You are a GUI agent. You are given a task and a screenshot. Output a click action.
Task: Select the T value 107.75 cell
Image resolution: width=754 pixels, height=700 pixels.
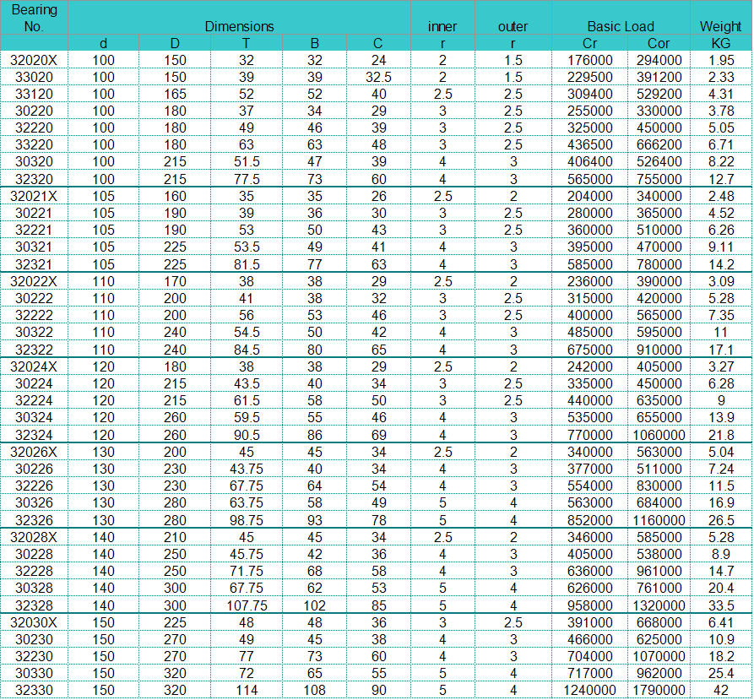tap(247, 605)
